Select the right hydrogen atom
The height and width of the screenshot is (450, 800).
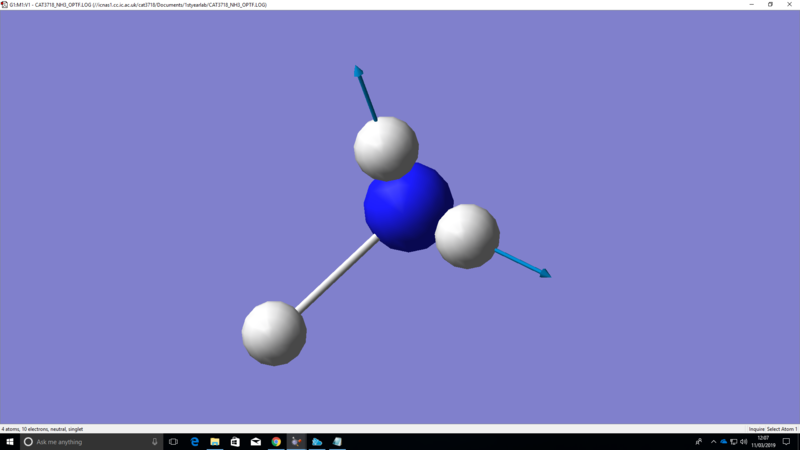tap(467, 236)
